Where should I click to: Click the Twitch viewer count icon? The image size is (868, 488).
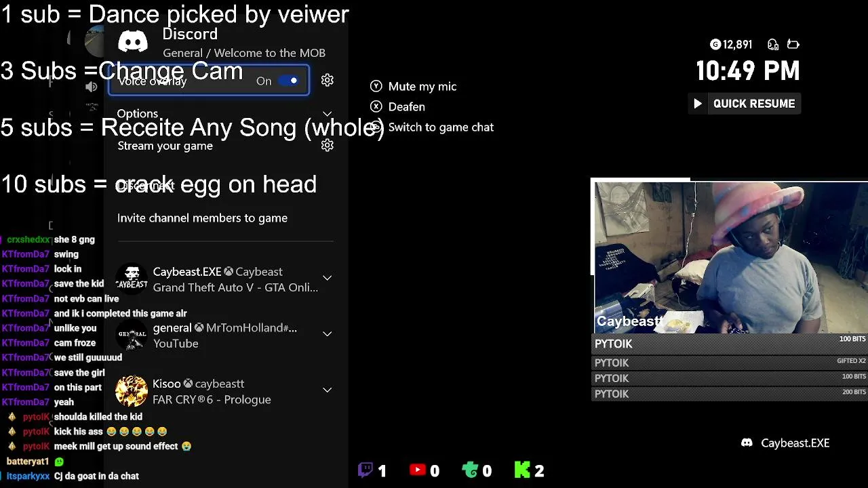pos(366,470)
